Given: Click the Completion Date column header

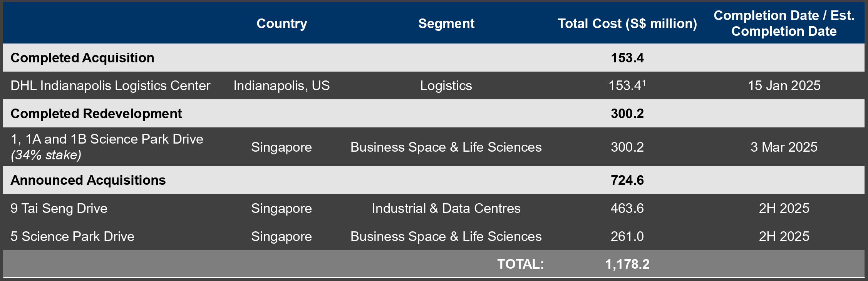Looking at the screenshot, I should [784, 23].
